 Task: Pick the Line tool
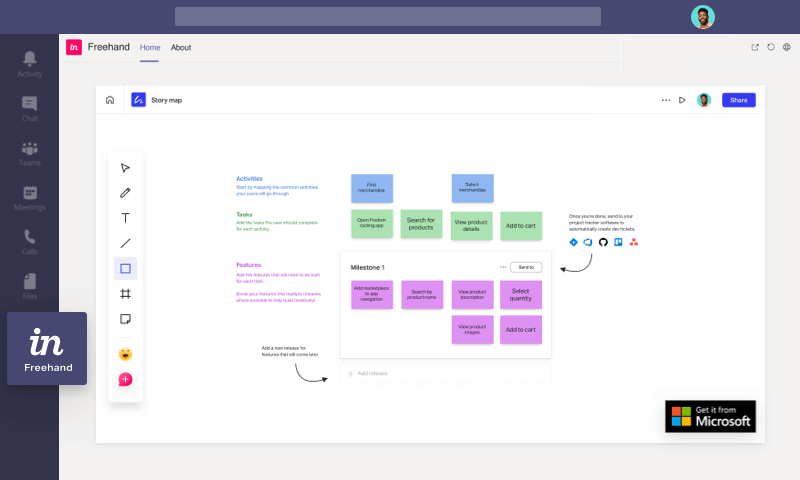pyautogui.click(x=125, y=243)
